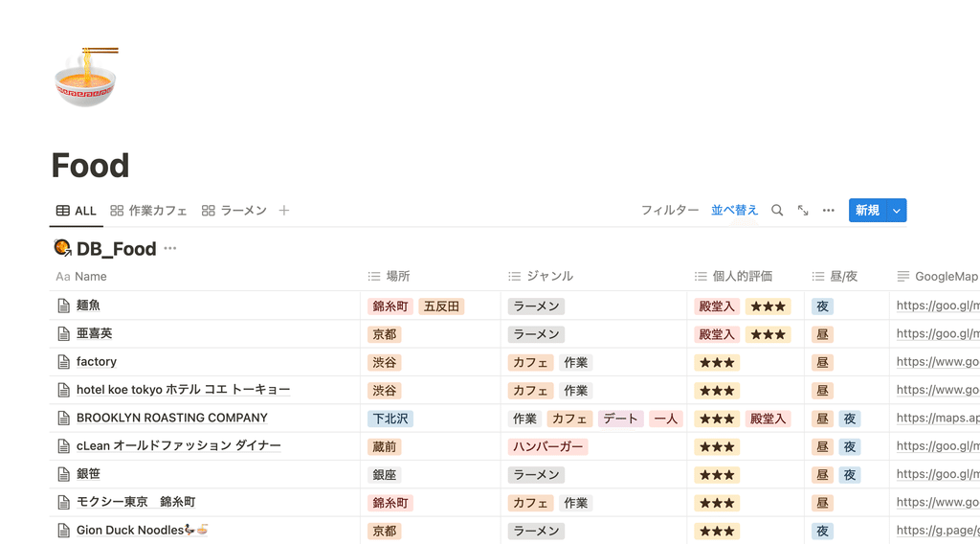Open the DB_Food database options ellipsis
This screenshot has width=980, height=544.
click(x=170, y=248)
